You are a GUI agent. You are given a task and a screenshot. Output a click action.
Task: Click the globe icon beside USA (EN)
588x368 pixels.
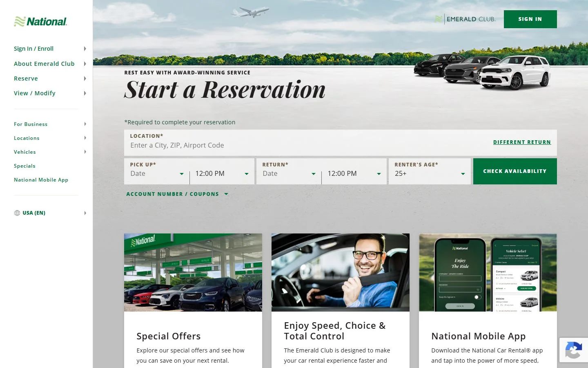[x=17, y=213]
